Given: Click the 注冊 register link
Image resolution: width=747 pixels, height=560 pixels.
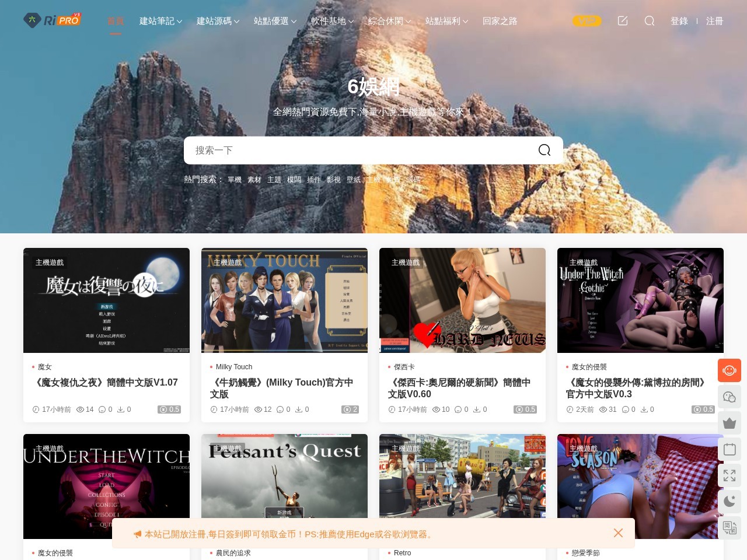Looking at the screenshot, I should [715, 21].
